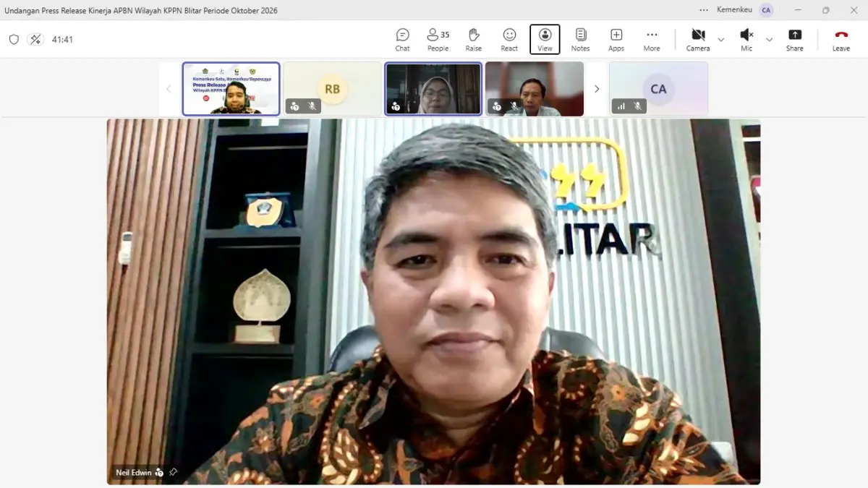Click the 41:41 meeting timer

coord(62,40)
